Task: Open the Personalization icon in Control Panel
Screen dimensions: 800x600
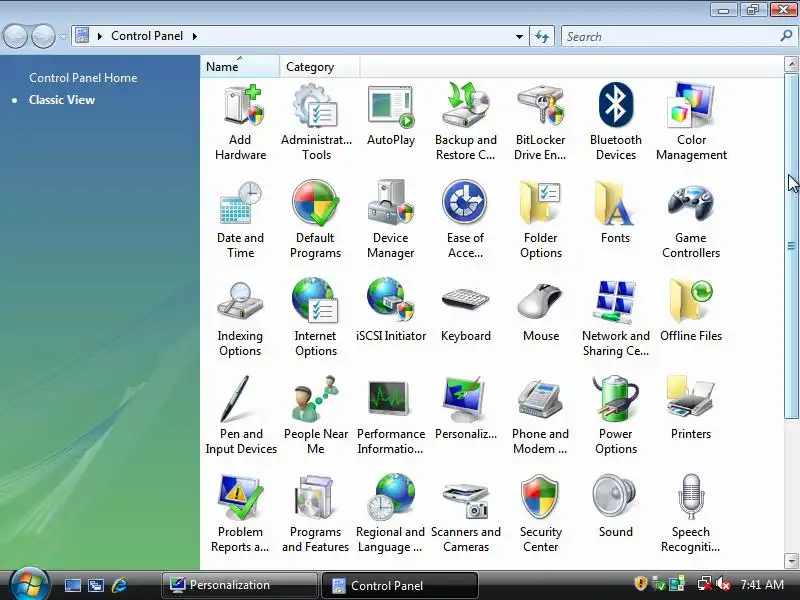Action: 465,409
